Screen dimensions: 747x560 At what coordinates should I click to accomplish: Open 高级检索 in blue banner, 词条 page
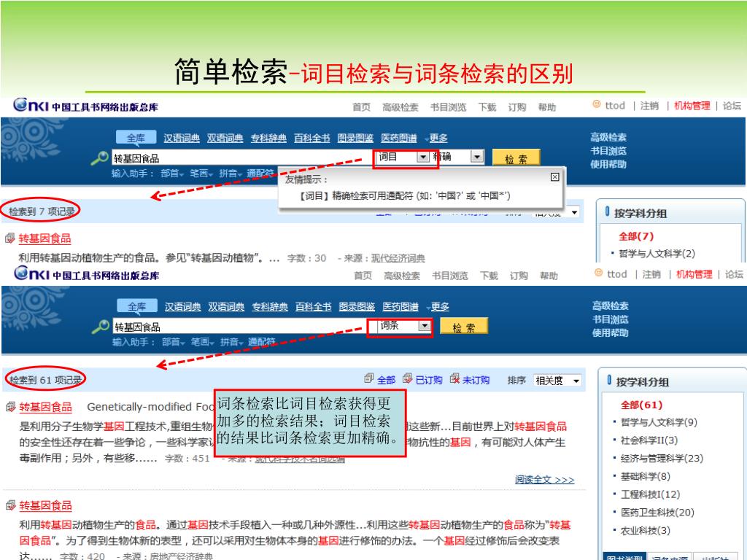(x=611, y=306)
